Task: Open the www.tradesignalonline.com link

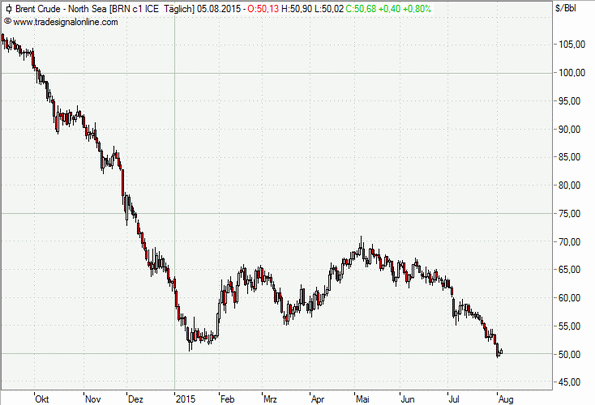Action: [65, 22]
